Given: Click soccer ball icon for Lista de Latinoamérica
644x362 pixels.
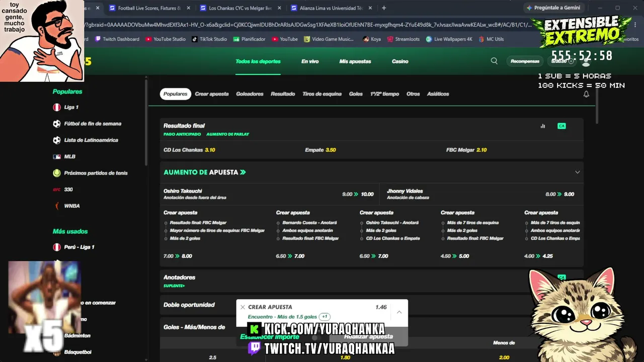Looking at the screenshot, I should [x=57, y=140].
